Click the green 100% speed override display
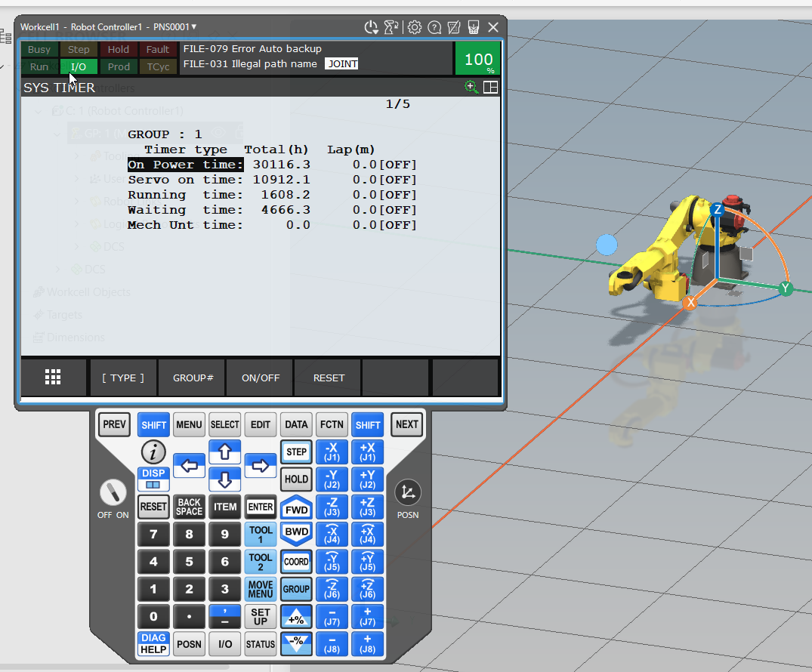Viewport: 812px width, 672px height. point(478,58)
